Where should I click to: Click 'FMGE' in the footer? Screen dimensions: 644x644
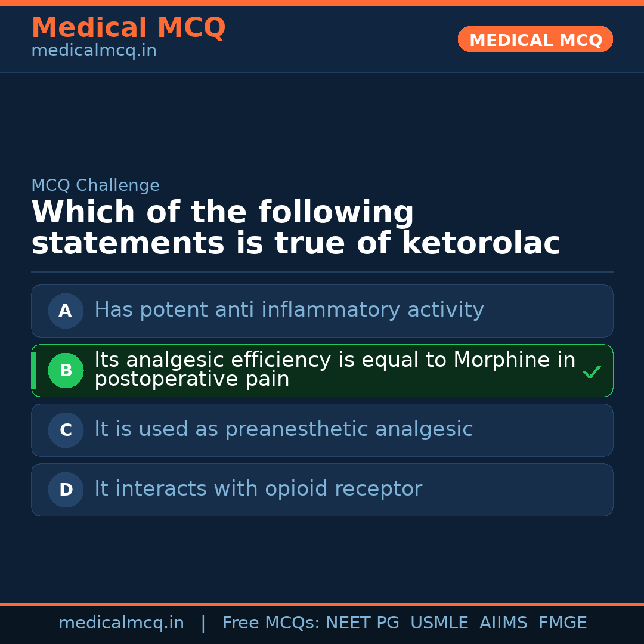pyautogui.click(x=562, y=623)
